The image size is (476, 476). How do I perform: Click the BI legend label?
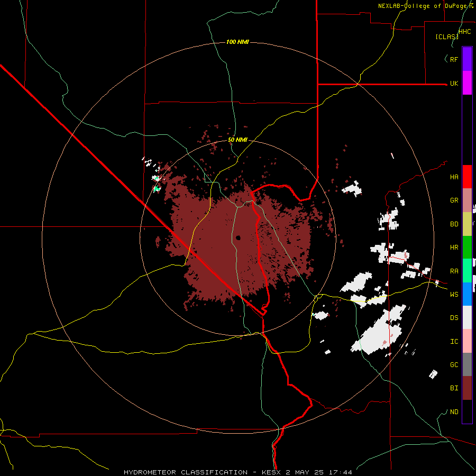coord(454,388)
